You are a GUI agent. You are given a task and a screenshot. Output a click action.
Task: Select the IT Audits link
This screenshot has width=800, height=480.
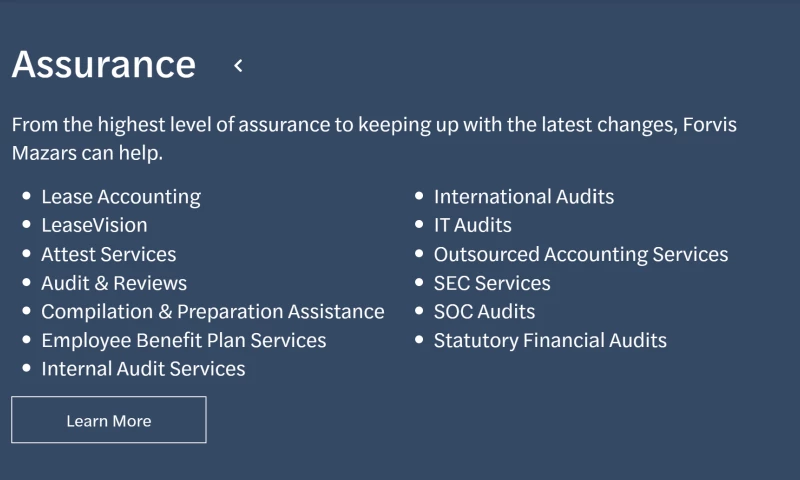472,225
